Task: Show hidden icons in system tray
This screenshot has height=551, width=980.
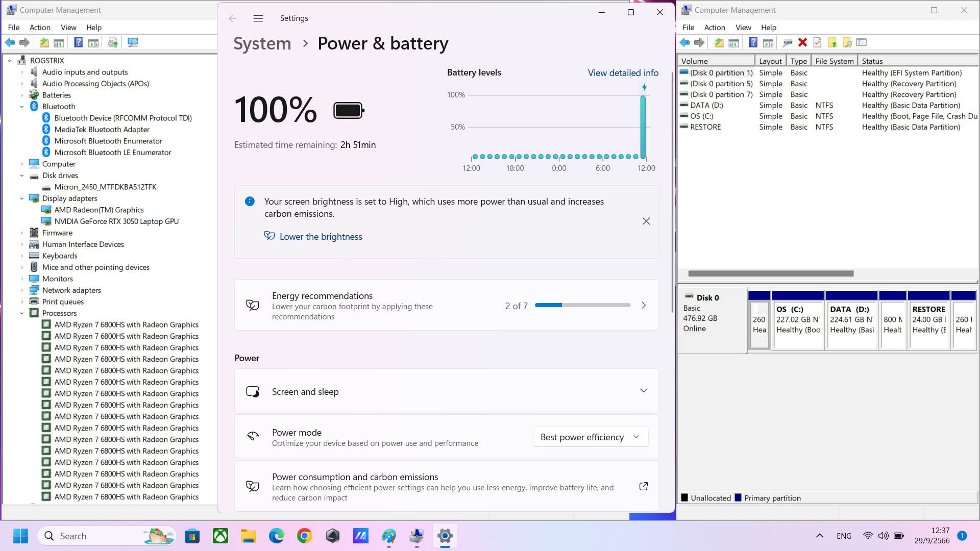Action: click(819, 536)
